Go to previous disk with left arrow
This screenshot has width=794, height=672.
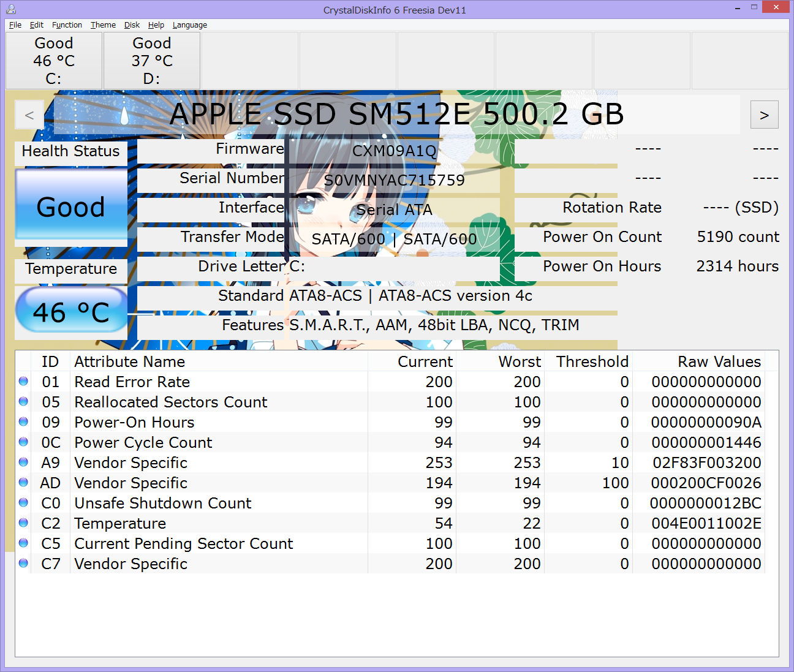(29, 115)
